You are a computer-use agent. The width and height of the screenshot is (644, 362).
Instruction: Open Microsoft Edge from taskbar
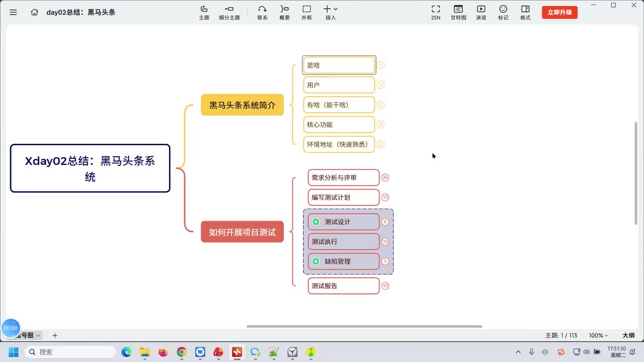pyautogui.click(x=126, y=352)
